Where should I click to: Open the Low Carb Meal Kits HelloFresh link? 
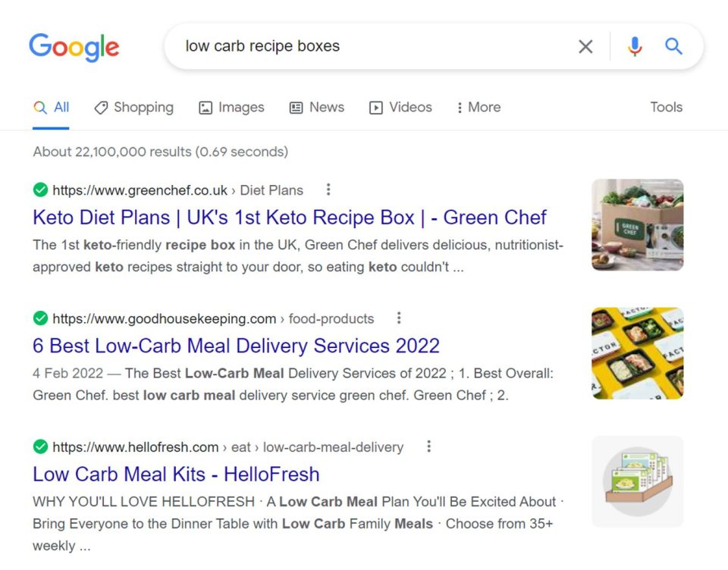[175, 474]
